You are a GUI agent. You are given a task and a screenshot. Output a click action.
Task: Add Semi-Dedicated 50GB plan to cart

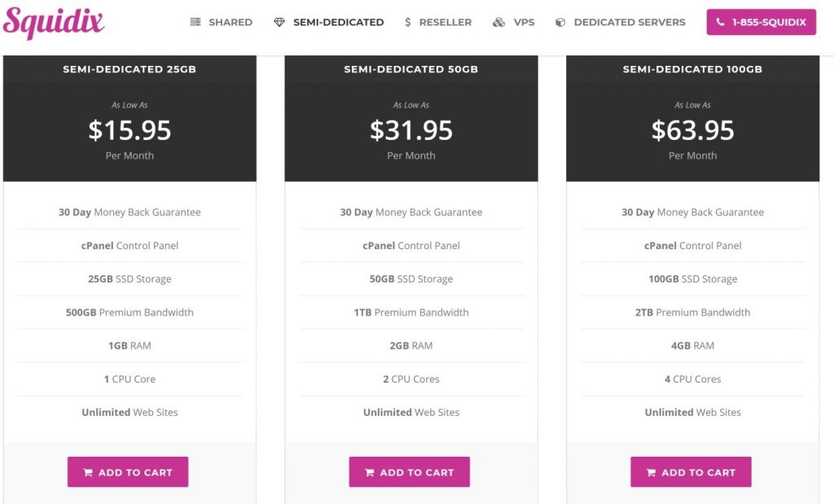click(x=409, y=471)
